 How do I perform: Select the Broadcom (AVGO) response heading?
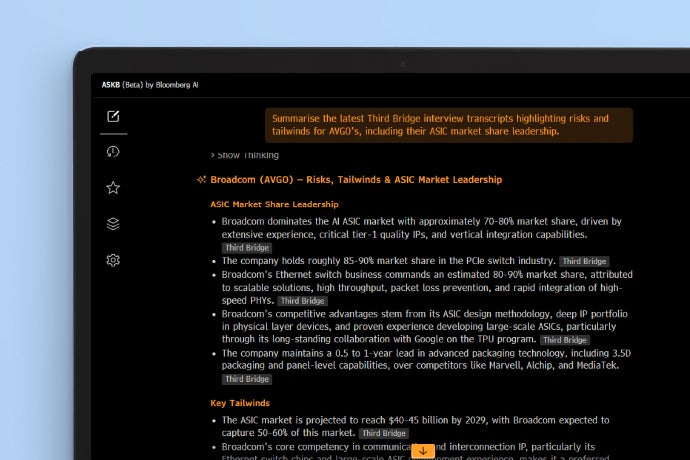pos(355,180)
